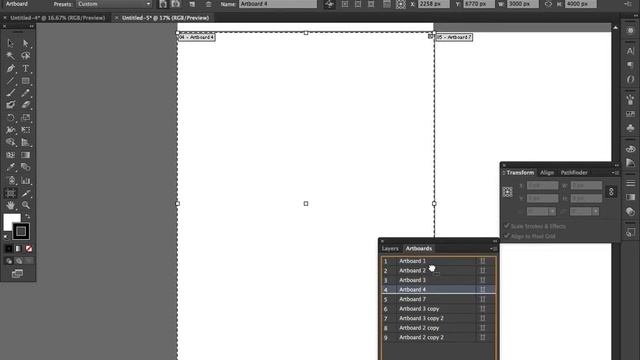640x360 pixels.
Task: Open the control bar options menu at far right
Action: point(628,4)
